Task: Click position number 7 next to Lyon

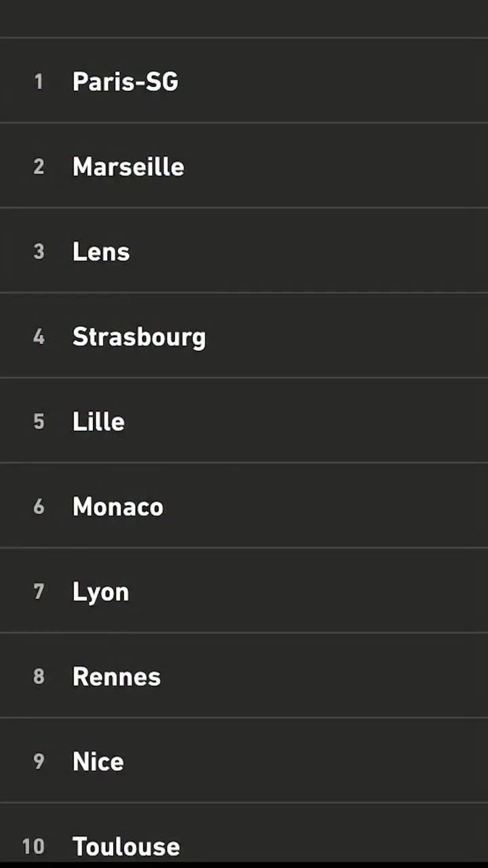Action: click(x=39, y=592)
